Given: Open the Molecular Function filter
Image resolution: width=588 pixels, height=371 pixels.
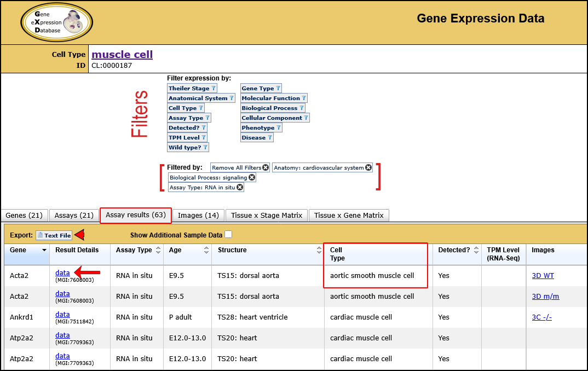Looking at the screenshot, I should click(274, 98).
